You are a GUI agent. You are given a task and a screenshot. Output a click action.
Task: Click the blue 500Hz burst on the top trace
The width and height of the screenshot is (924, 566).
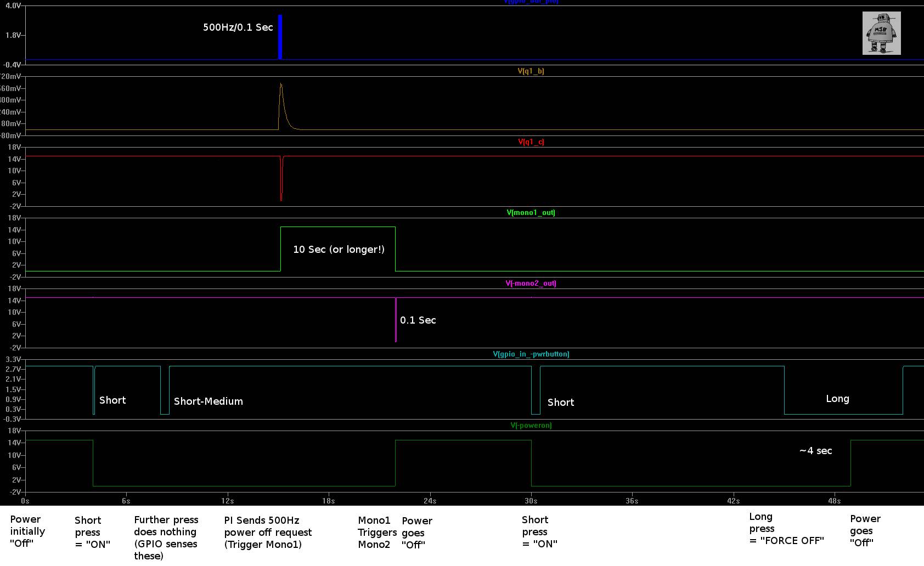280,37
